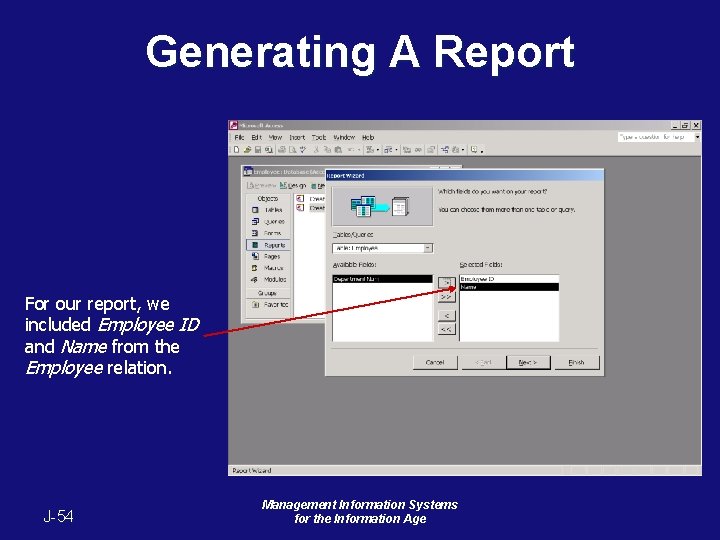Click the Relationships toolbar icon
The height and width of the screenshot is (540, 720).
tap(444, 150)
